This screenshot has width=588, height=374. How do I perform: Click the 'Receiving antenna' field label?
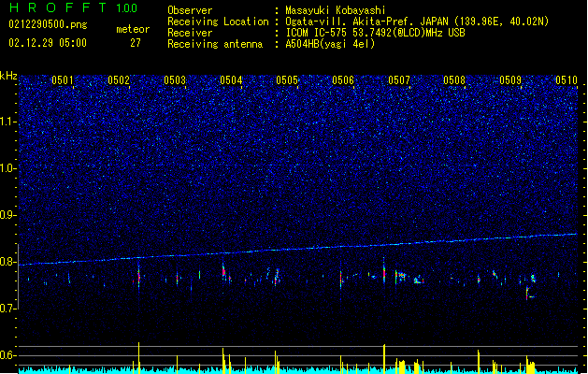tap(215, 44)
